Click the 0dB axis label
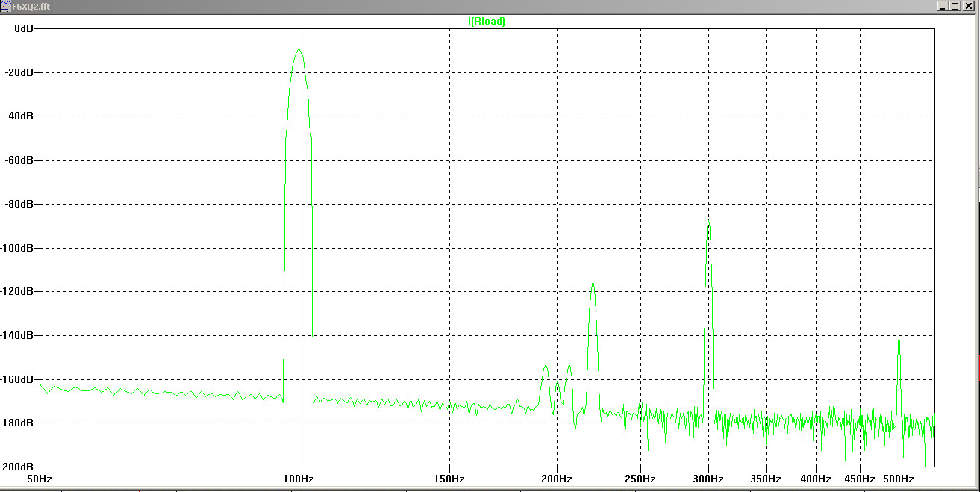Viewport: 980px width, 492px height. pos(24,29)
